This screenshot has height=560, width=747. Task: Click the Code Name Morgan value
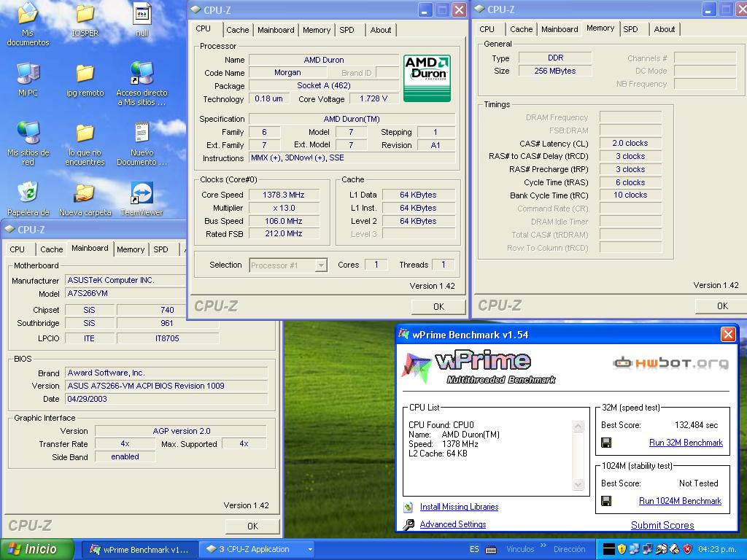point(287,72)
